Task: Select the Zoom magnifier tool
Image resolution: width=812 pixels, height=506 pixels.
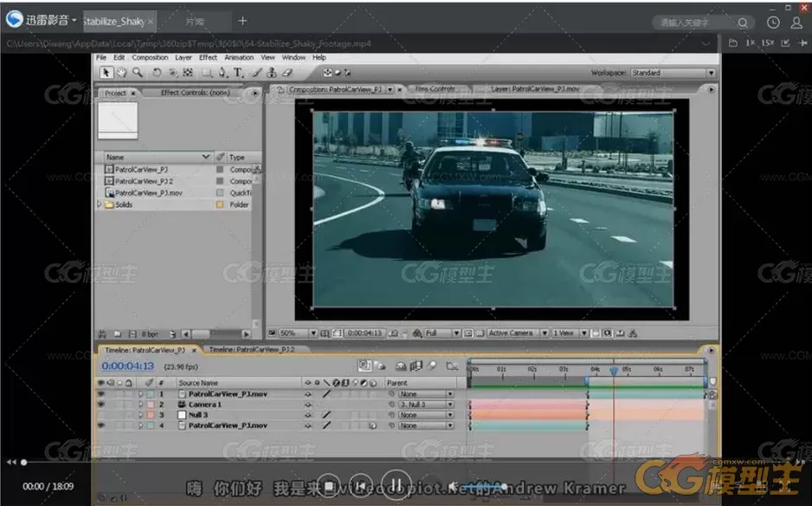Action: tap(138, 73)
